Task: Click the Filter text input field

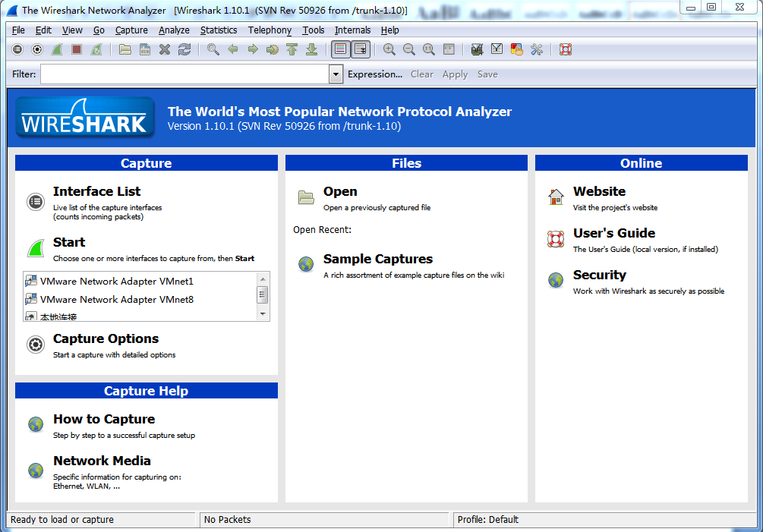Action: click(x=185, y=74)
